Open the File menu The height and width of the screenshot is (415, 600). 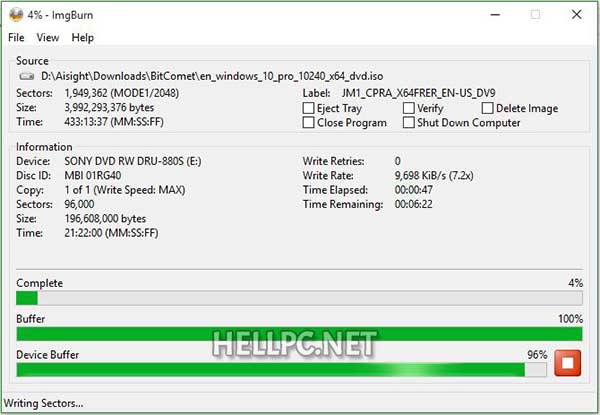[16, 37]
